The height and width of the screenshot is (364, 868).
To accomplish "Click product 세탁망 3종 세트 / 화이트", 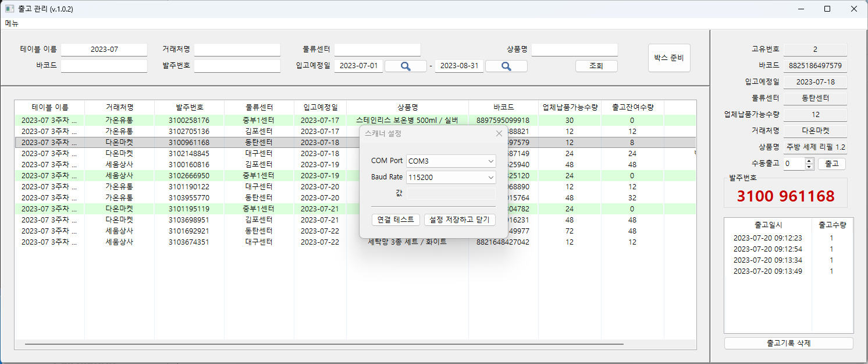I will pos(408,242).
